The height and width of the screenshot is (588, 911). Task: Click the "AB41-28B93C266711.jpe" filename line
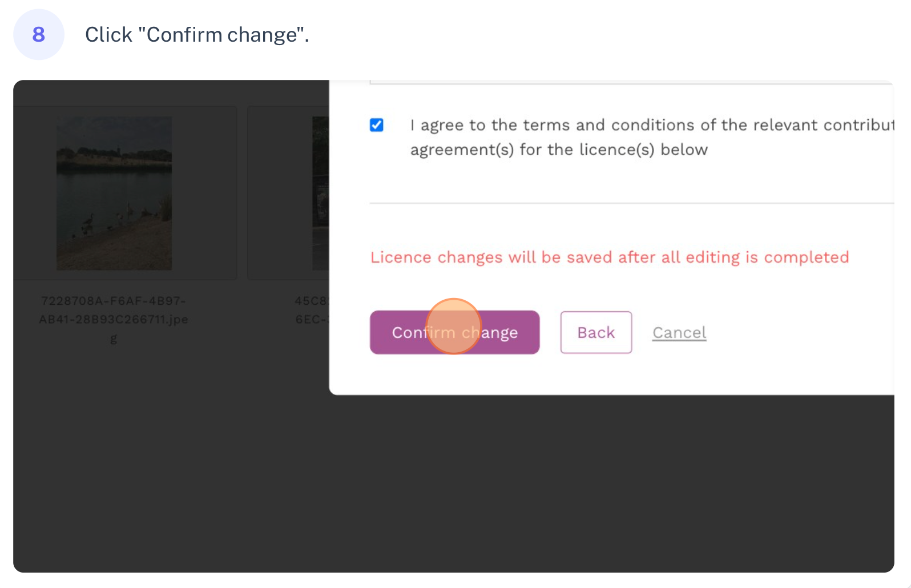(114, 319)
